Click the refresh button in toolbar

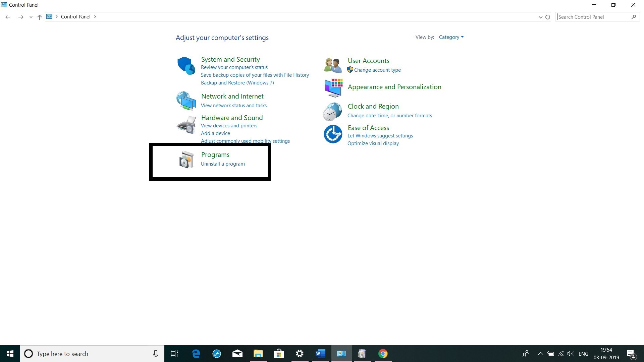point(547,17)
